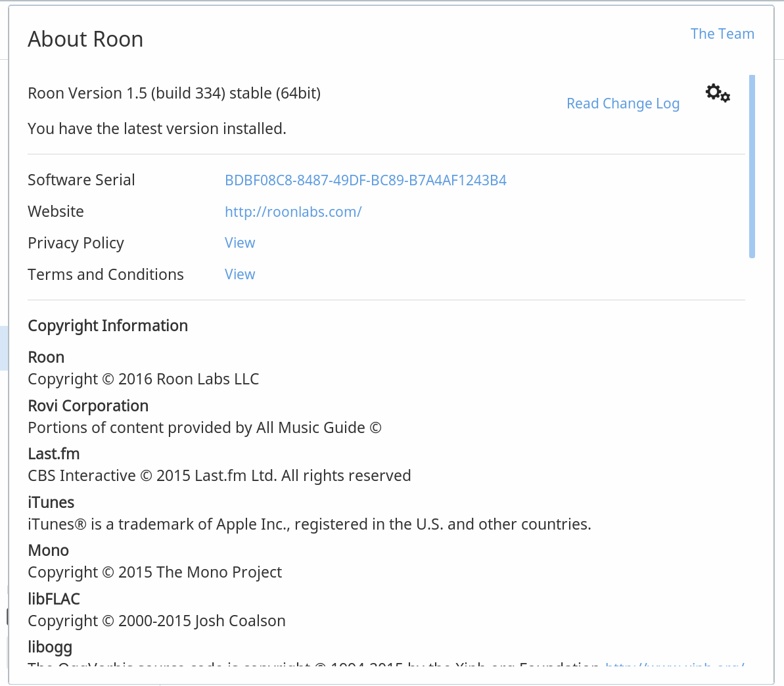Click 'Copyright © 2015 The Mono Project' text
This screenshot has height=686, width=784.
[154, 572]
